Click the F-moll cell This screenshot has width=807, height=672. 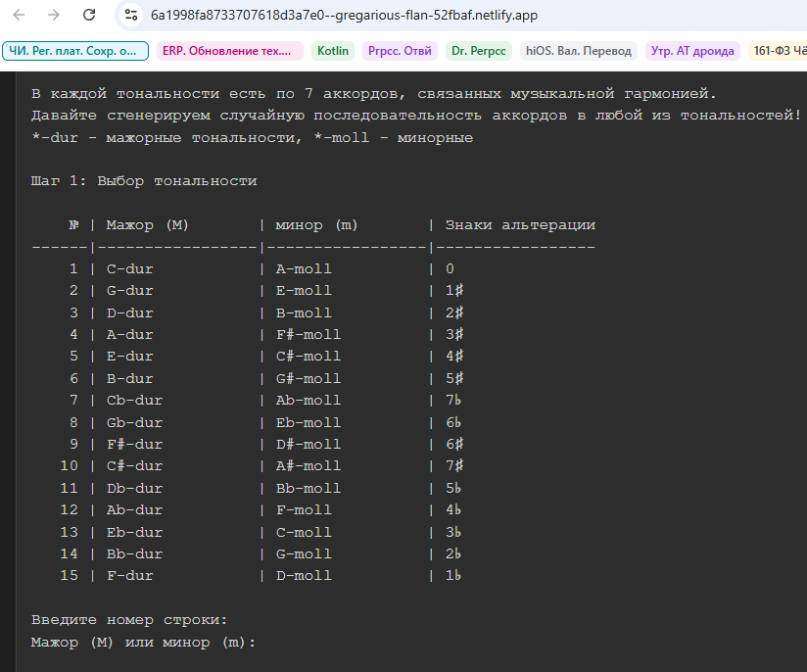tap(304, 510)
